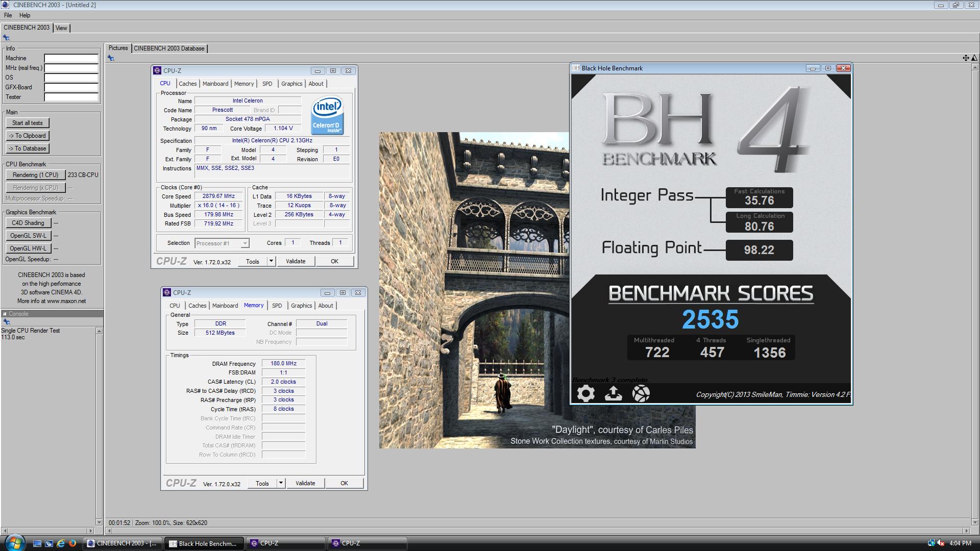The height and width of the screenshot is (551, 980).
Task: Click volume icon in system tray
Action: point(940,543)
